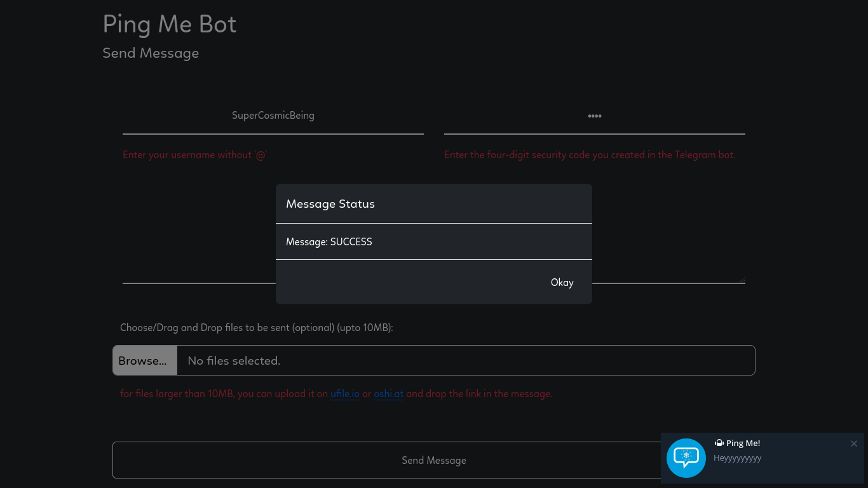Click the 'Send Message' subtitle heading

coord(151,53)
